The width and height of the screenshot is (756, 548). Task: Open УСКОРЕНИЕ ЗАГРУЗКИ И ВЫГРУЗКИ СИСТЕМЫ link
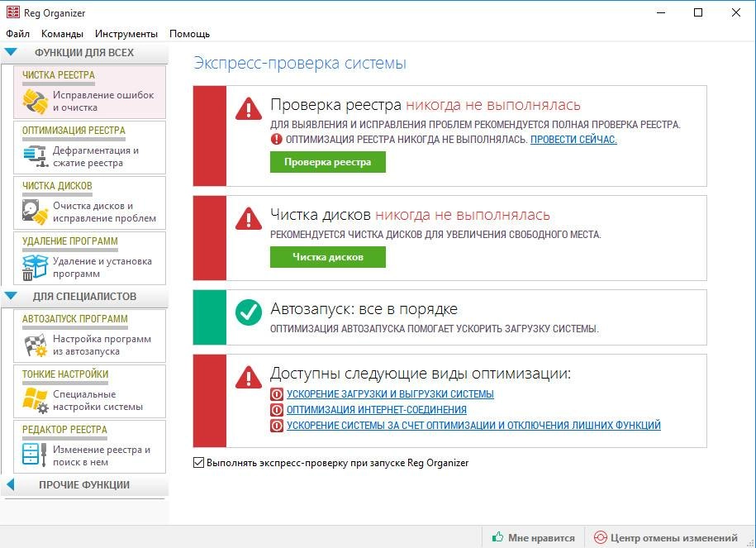click(390, 394)
